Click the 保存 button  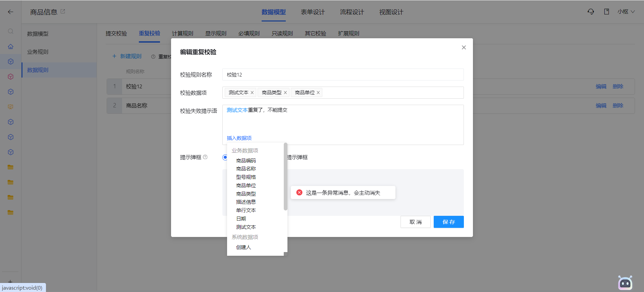[x=448, y=222]
